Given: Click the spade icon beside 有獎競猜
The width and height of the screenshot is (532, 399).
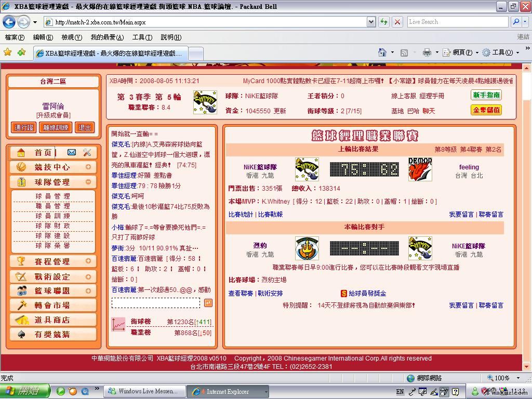Looking at the screenshot, I should tap(21, 335).
